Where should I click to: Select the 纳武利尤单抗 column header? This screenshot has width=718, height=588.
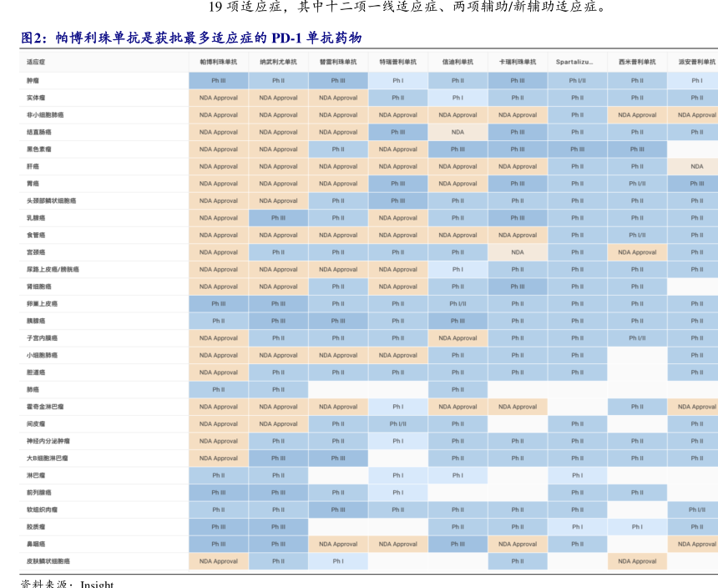(x=278, y=62)
